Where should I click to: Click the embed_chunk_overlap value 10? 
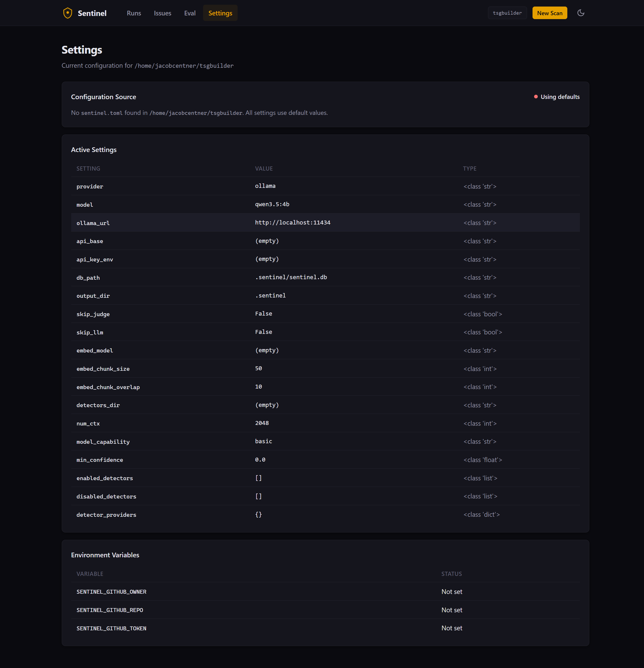[x=259, y=386]
